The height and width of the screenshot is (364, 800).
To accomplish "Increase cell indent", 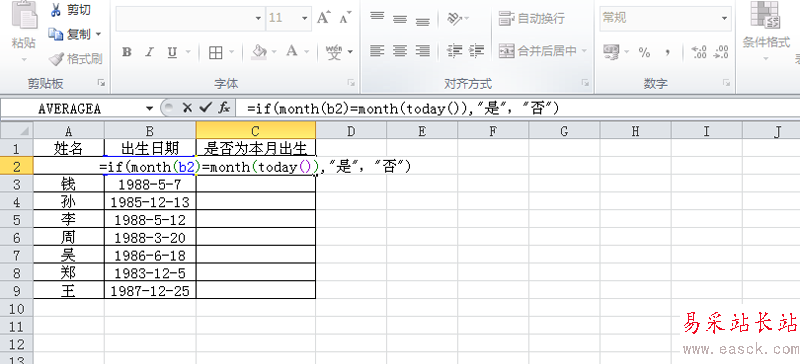I will click(477, 51).
